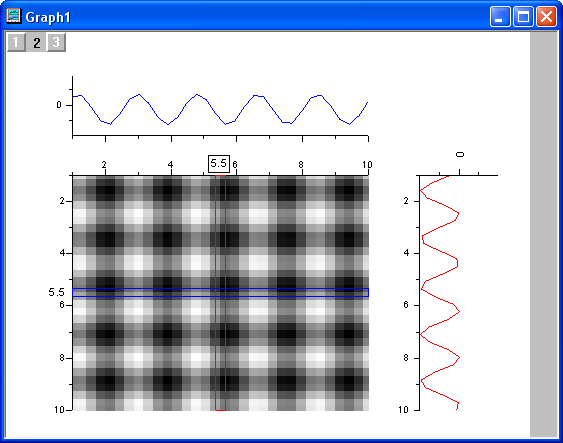Click the 5.5 label beside horizontal line
Image resolution: width=563 pixels, height=443 pixels.
pos(56,292)
